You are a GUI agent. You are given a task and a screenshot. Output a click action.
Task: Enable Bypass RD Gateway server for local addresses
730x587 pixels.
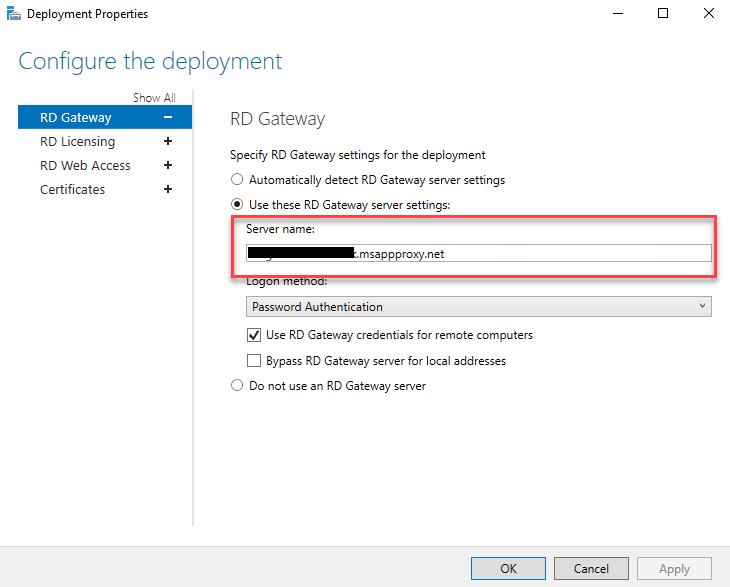(254, 360)
